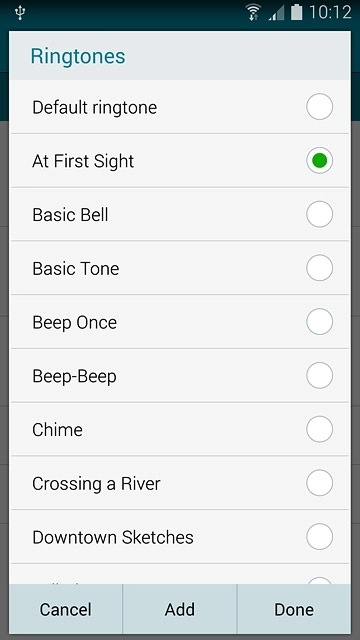
Task: Tap the USB connection status icon
Action: tap(20, 13)
